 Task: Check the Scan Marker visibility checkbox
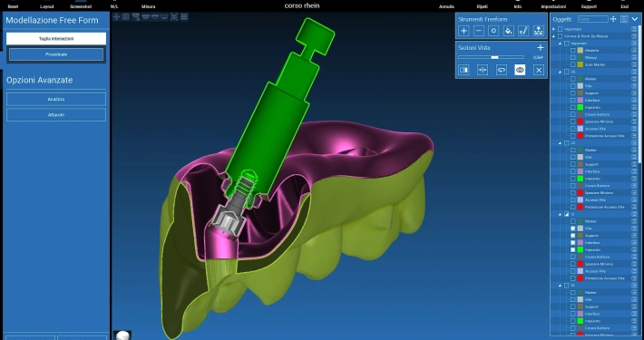tap(573, 64)
